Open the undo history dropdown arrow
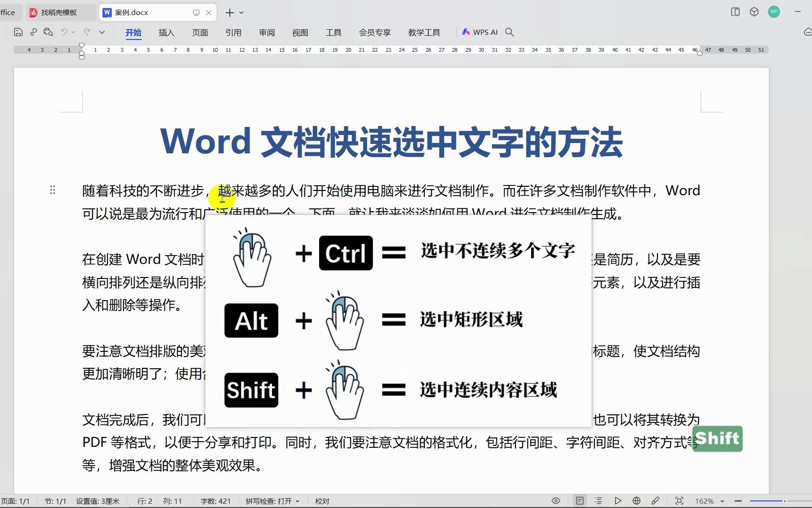This screenshot has height=508, width=812. coord(73,32)
